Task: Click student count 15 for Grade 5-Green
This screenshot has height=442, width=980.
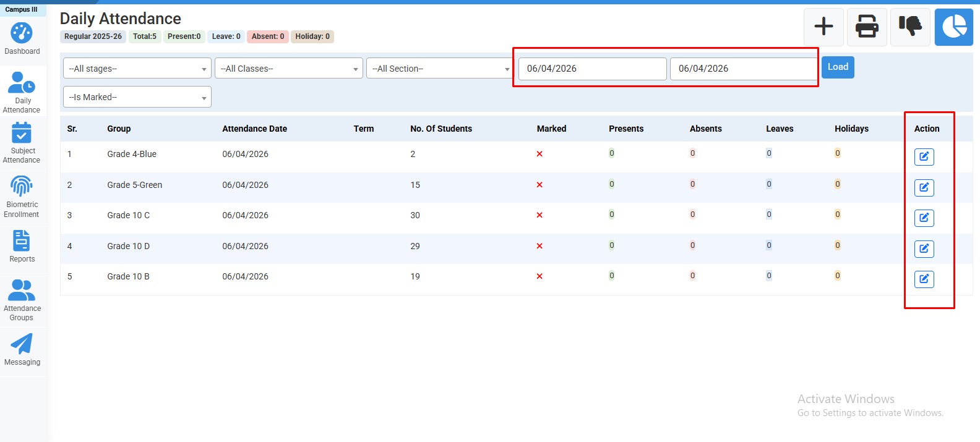Action: point(415,185)
